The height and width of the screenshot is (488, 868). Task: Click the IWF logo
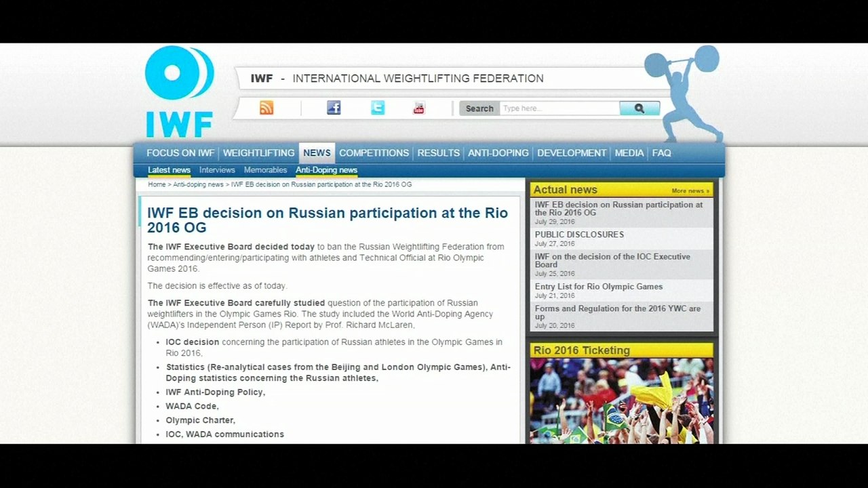[179, 91]
